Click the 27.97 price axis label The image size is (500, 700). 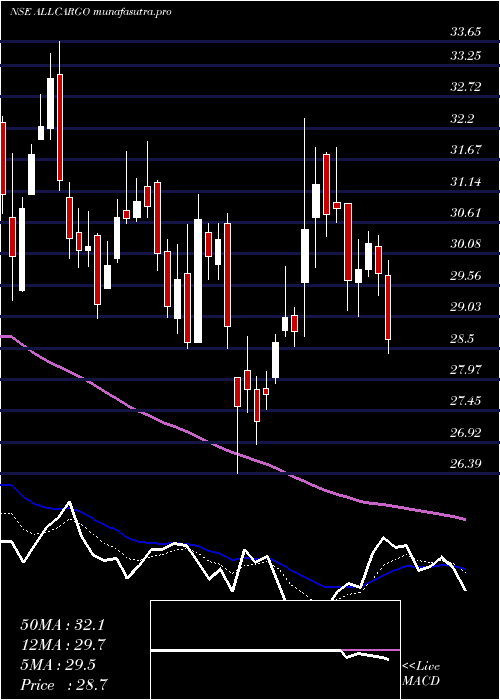(466, 370)
